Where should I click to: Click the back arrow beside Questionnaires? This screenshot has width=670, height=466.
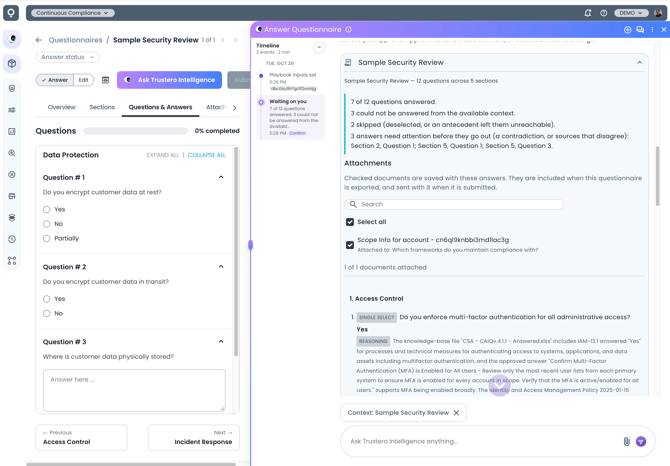coord(39,40)
